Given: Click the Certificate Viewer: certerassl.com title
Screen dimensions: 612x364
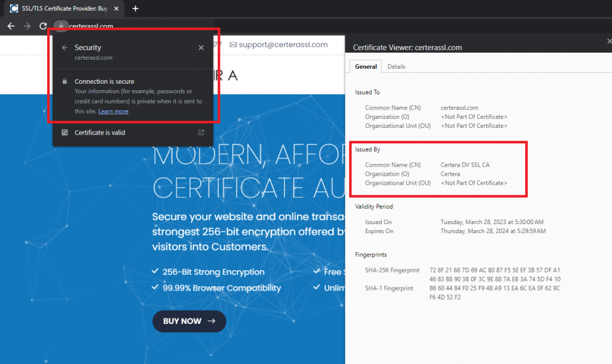Looking at the screenshot, I should [407, 48].
